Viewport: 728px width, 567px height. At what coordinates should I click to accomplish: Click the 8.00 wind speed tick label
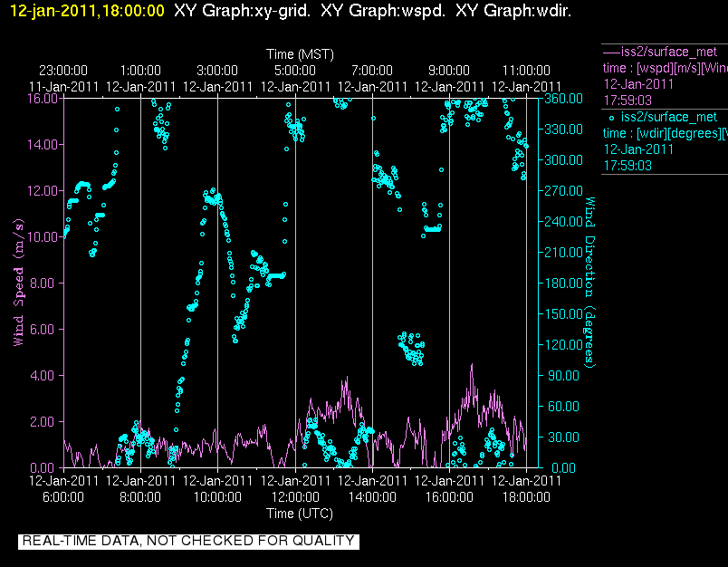[x=43, y=283]
